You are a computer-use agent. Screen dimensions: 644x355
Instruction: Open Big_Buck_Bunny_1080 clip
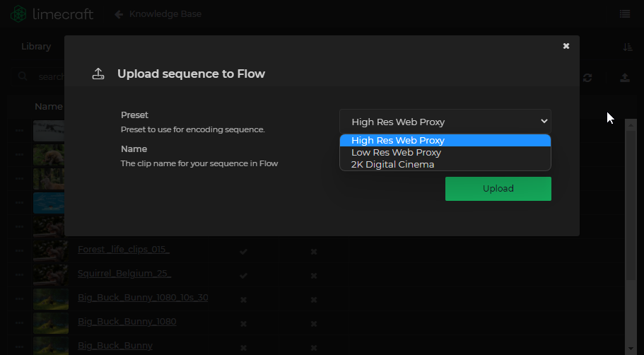(x=127, y=321)
